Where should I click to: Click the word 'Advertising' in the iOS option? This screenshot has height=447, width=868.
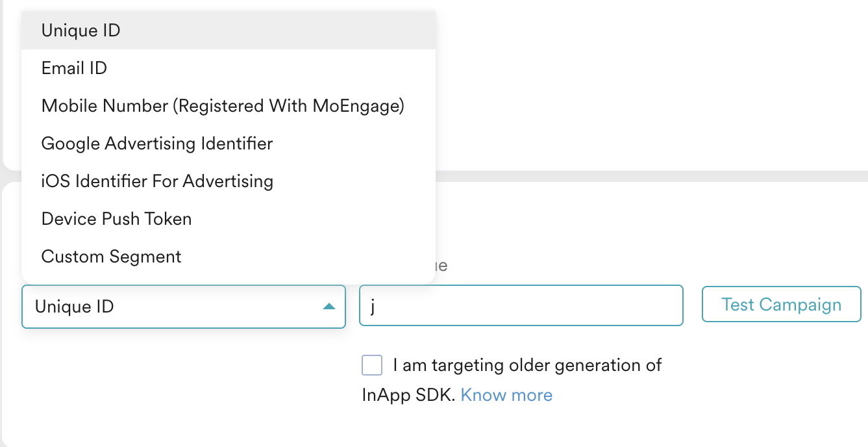228,181
